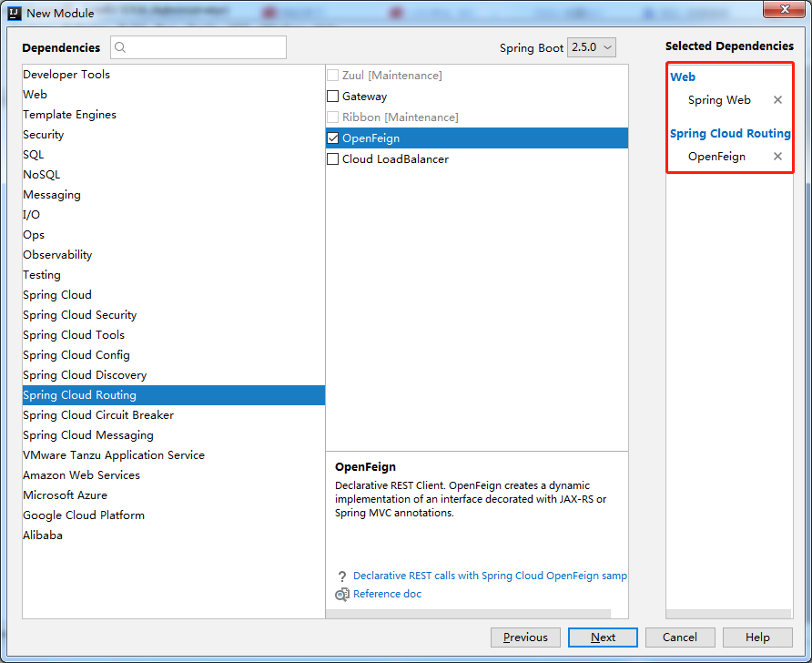Check the Cloud LoadBalancer checkbox
The image size is (812, 663).
[x=332, y=159]
